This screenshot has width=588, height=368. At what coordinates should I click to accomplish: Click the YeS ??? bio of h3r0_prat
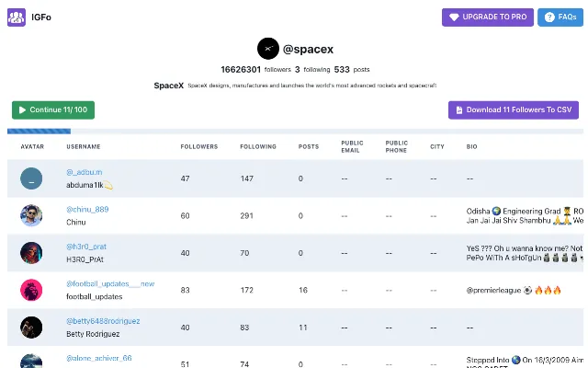(525, 253)
